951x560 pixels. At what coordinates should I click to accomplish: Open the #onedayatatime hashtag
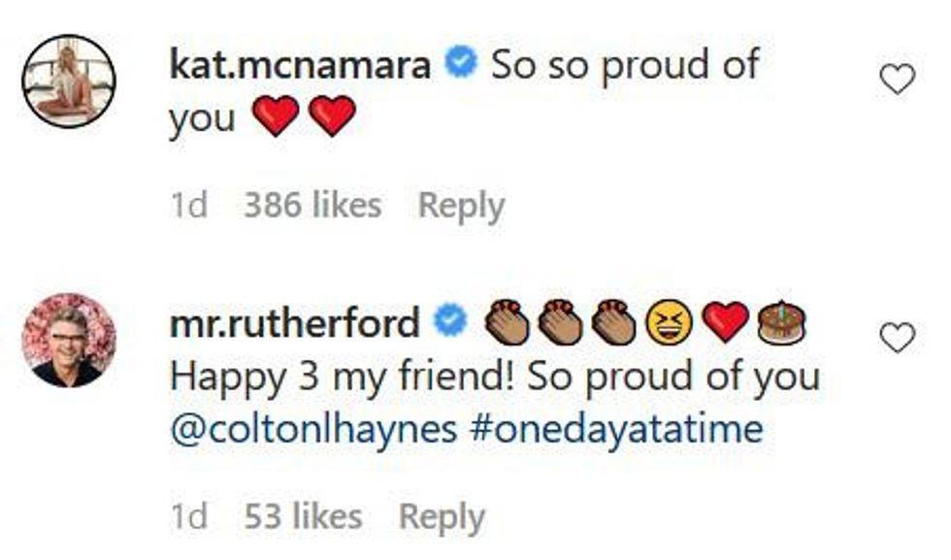coord(618,428)
